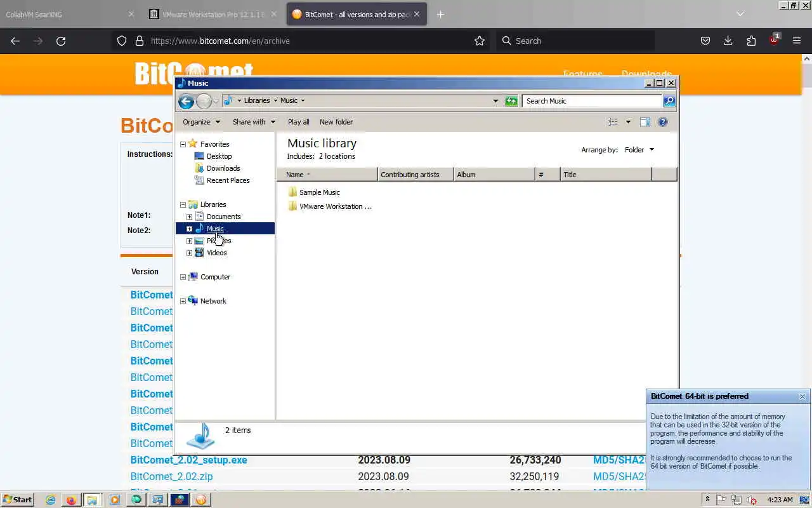
Task: List all Firefox tabs dropdown
Action: coord(740,14)
